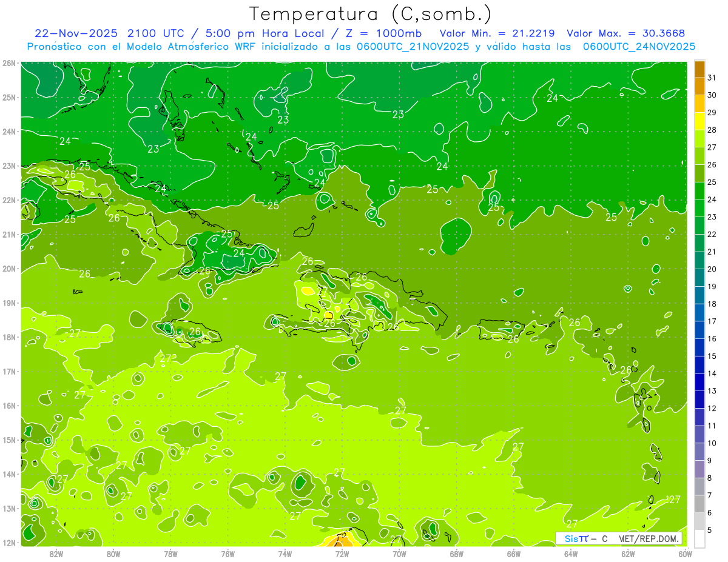Click the latitude label 22N

pyautogui.click(x=8, y=200)
